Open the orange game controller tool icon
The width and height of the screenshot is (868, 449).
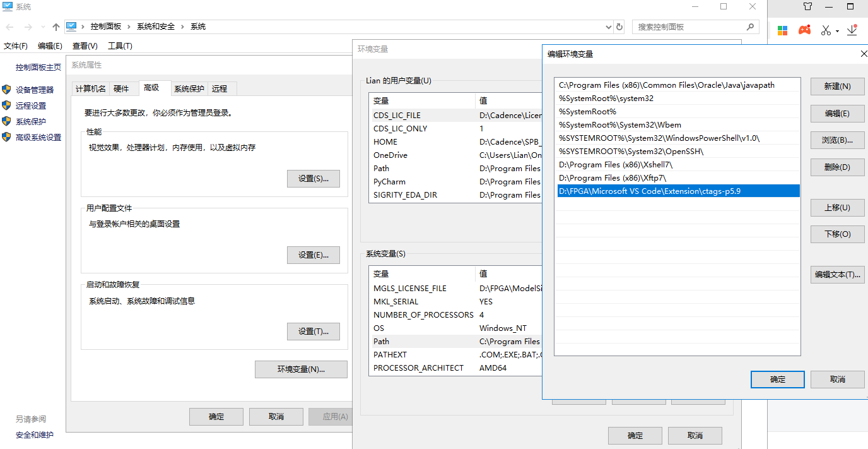(805, 30)
